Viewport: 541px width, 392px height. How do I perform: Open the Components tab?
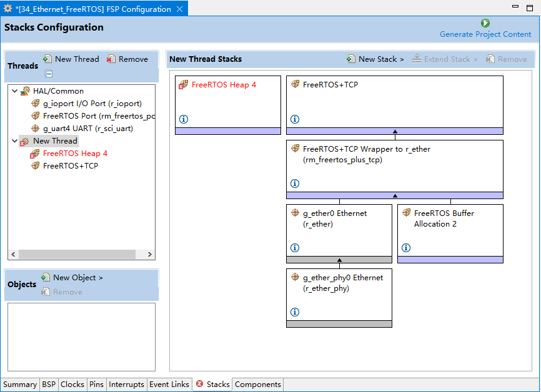point(258,385)
